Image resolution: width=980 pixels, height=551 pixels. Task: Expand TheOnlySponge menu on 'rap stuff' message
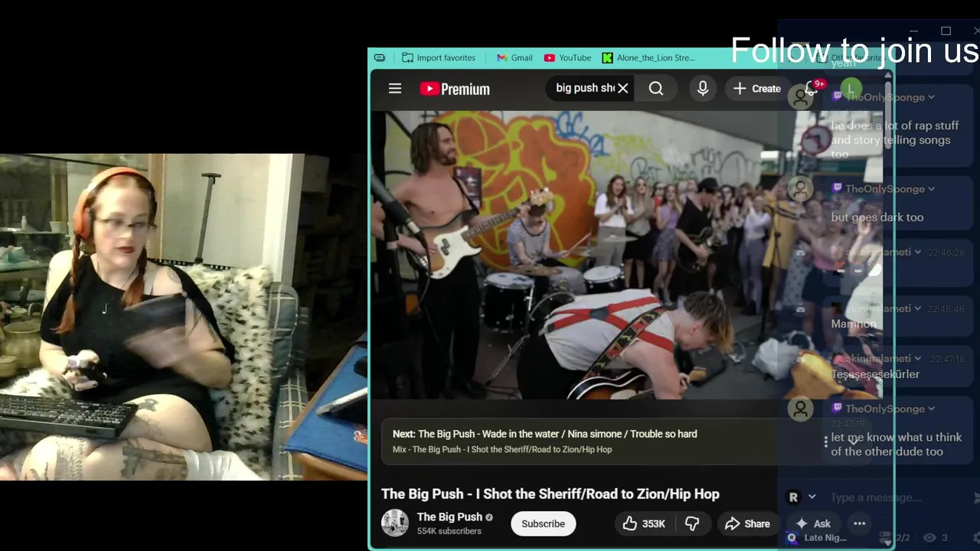tap(931, 97)
